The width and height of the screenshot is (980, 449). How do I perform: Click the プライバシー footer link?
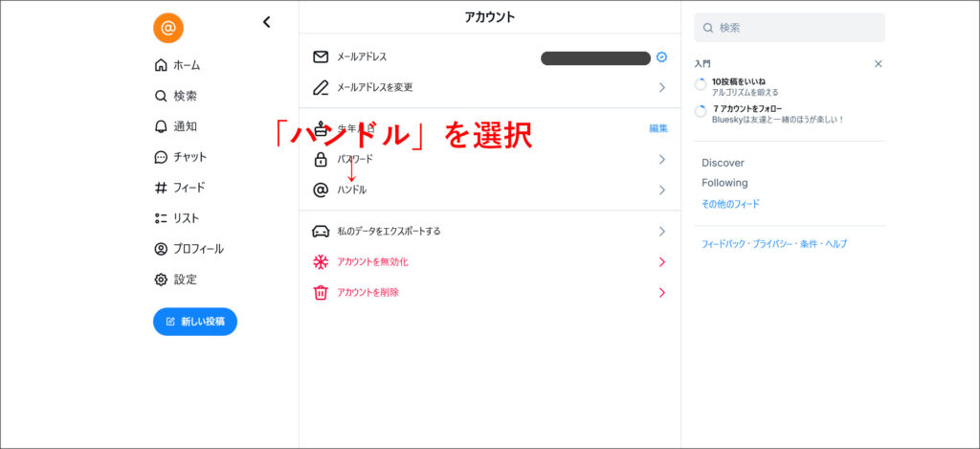tap(772, 244)
